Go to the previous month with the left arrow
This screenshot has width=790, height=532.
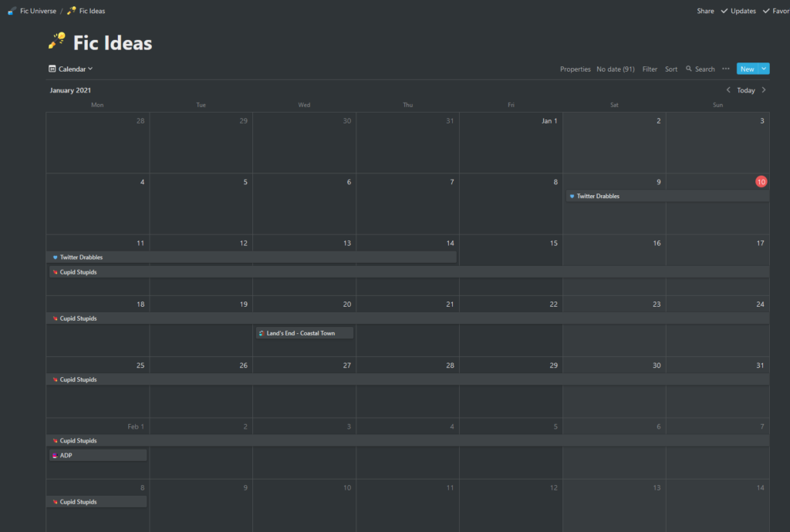[x=728, y=90]
